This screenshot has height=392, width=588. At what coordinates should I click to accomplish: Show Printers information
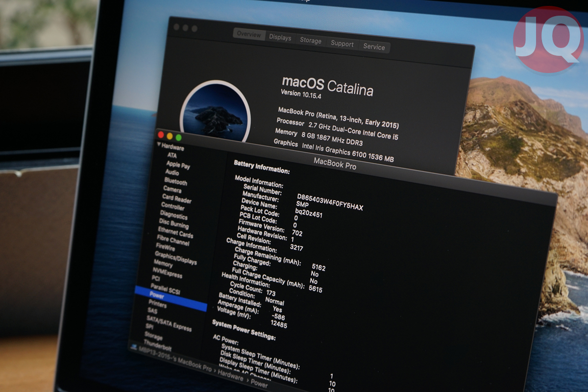pyautogui.click(x=157, y=304)
